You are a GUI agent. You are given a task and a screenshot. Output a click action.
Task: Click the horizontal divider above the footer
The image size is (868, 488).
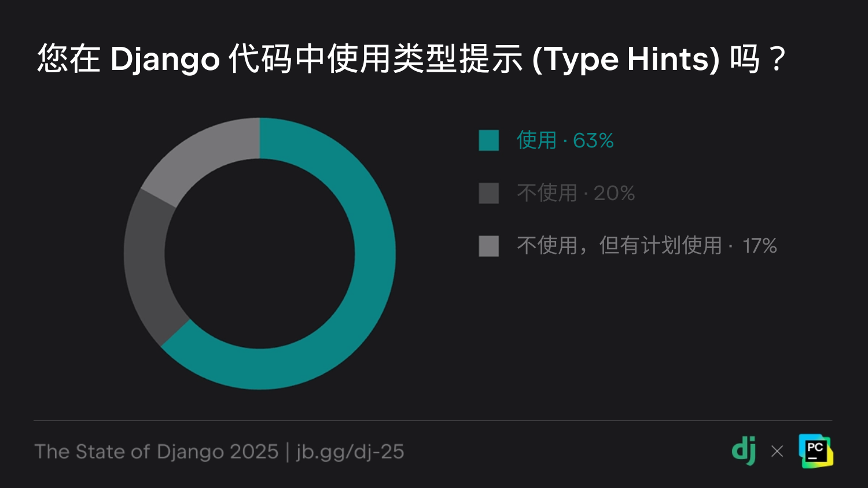pyautogui.click(x=433, y=420)
